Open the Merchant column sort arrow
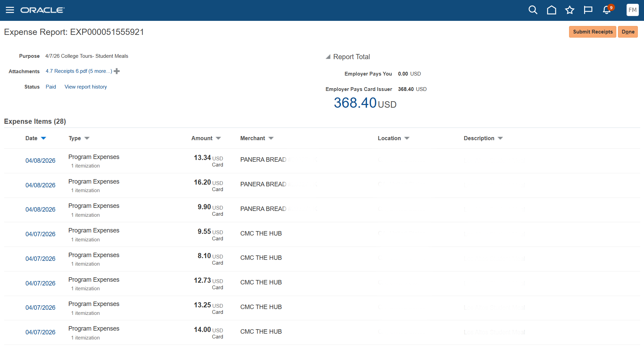The height and width of the screenshot is (347, 644). coord(271,138)
